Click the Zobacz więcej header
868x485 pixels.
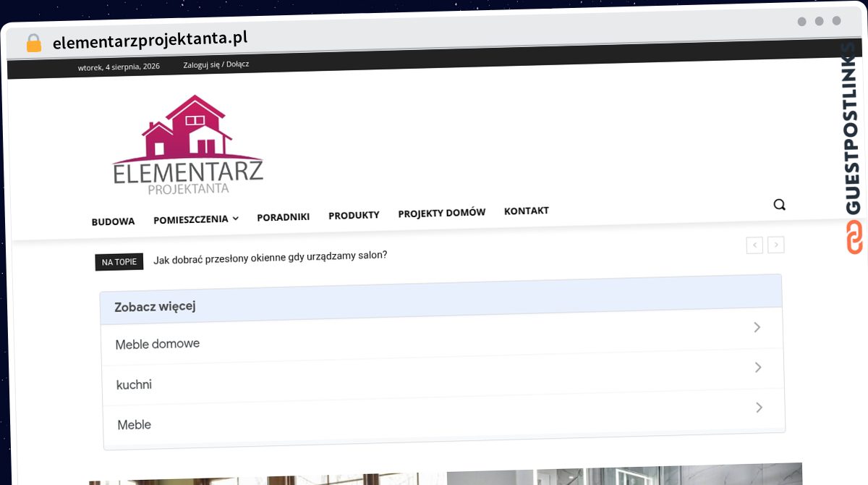click(441, 296)
